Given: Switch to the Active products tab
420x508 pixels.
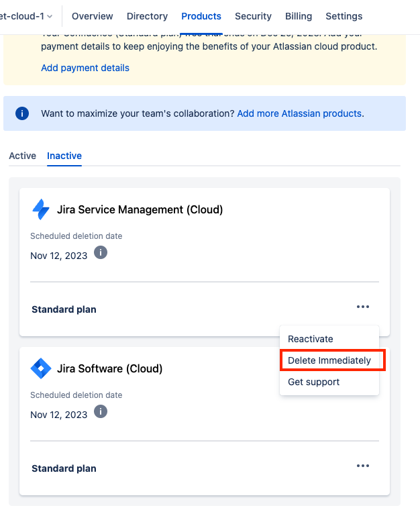Looking at the screenshot, I should click(x=22, y=156).
